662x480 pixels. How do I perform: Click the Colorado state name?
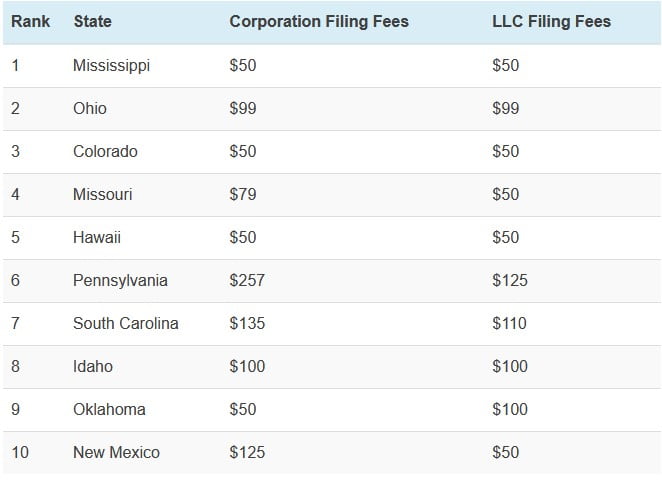pos(105,151)
